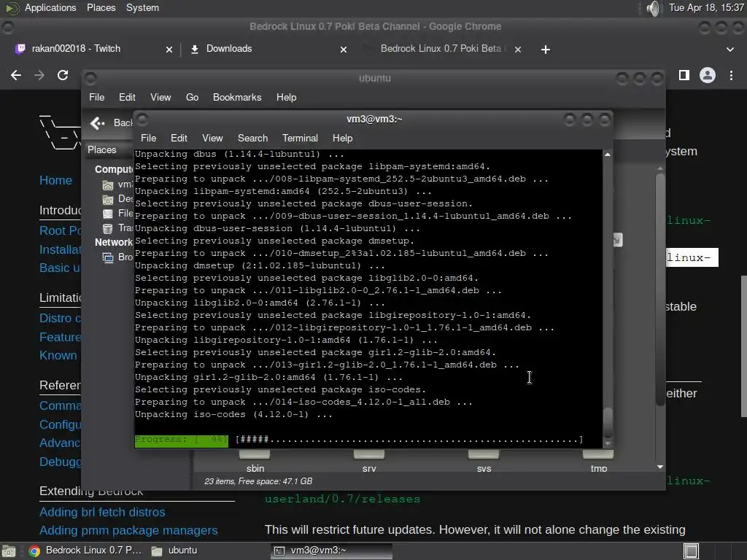Open Adding brl fetch distros link

pyautogui.click(x=102, y=512)
